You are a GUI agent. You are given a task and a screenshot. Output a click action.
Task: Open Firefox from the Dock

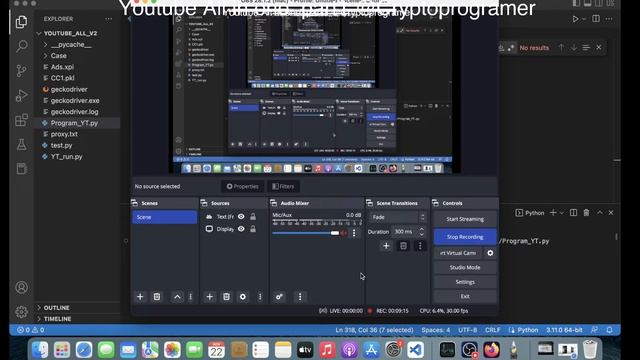tap(491, 350)
